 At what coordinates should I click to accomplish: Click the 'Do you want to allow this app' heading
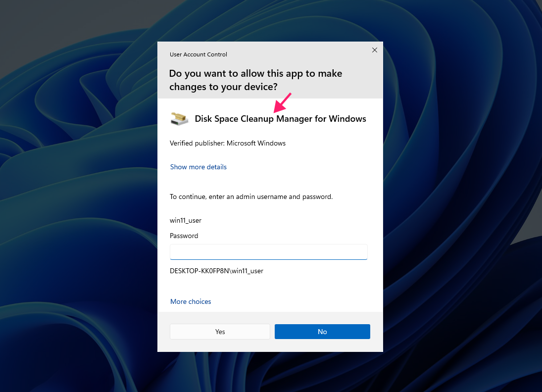[255, 80]
